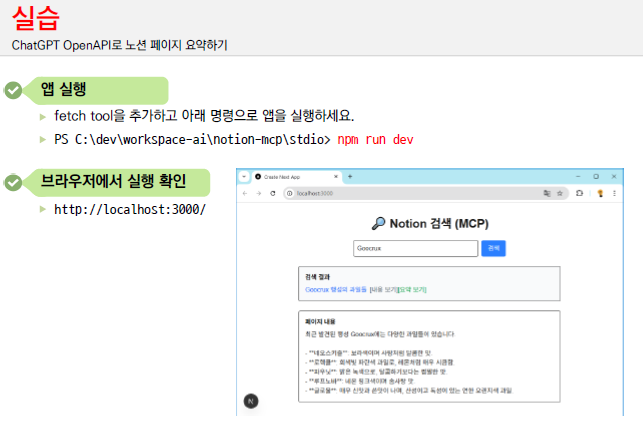Go back in browser history
Viewport: 643px width, 421px height.
(x=245, y=193)
